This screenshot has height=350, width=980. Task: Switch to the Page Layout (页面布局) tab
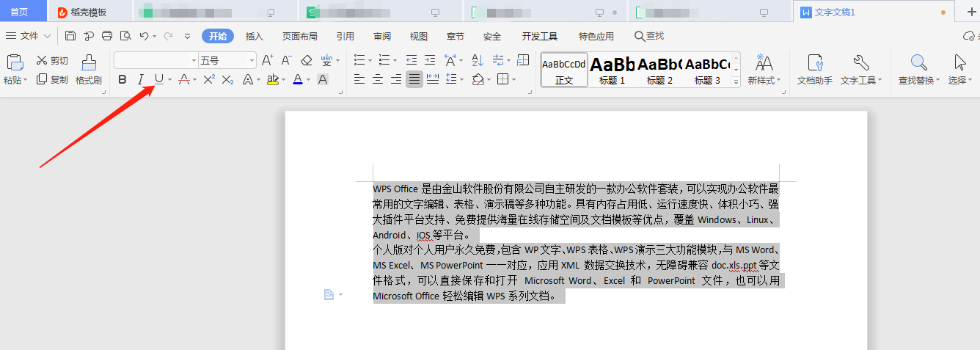click(300, 36)
